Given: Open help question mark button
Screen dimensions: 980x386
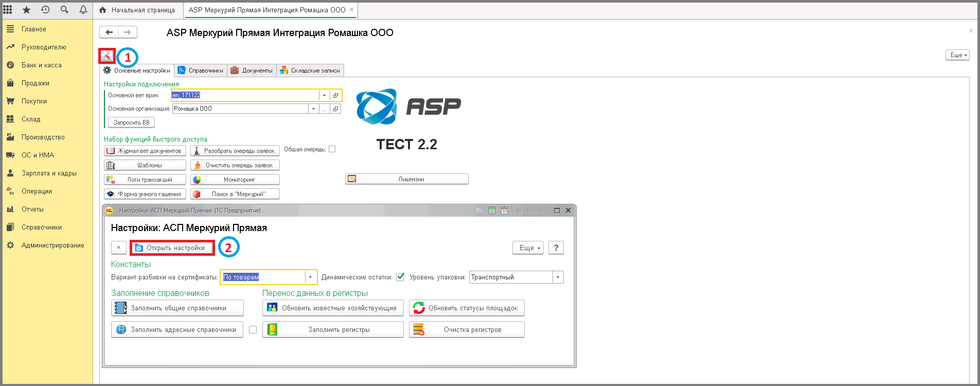Looking at the screenshot, I should click(556, 248).
